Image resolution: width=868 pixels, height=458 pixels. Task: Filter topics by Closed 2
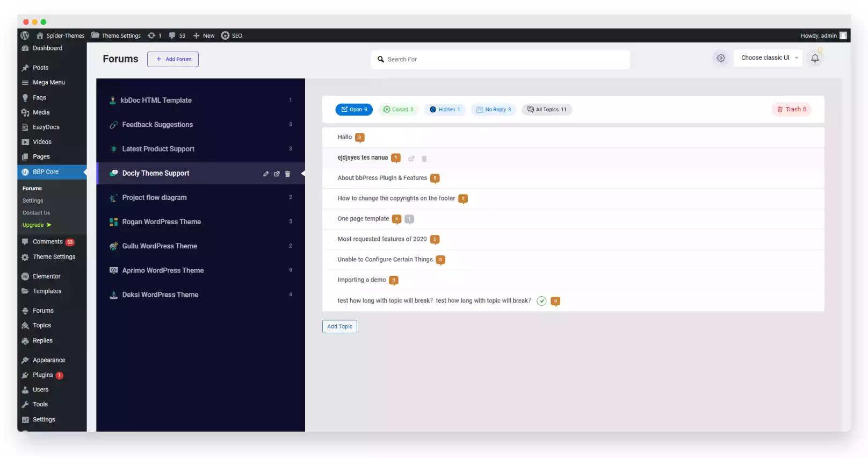399,110
